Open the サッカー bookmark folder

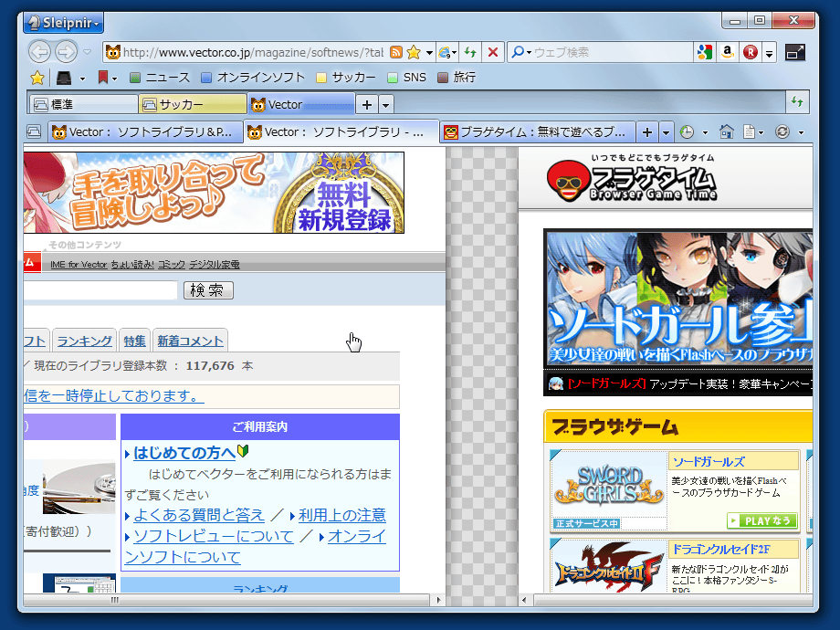(x=345, y=78)
